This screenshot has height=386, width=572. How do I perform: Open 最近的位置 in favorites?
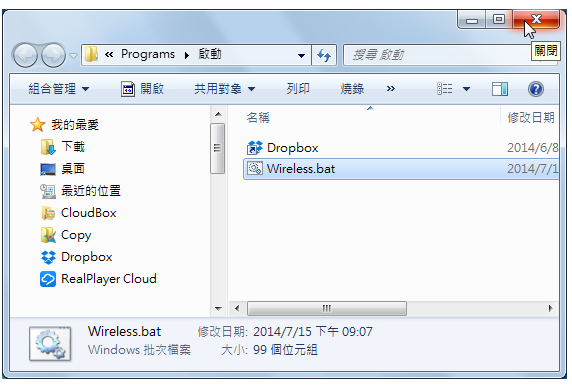(x=91, y=190)
